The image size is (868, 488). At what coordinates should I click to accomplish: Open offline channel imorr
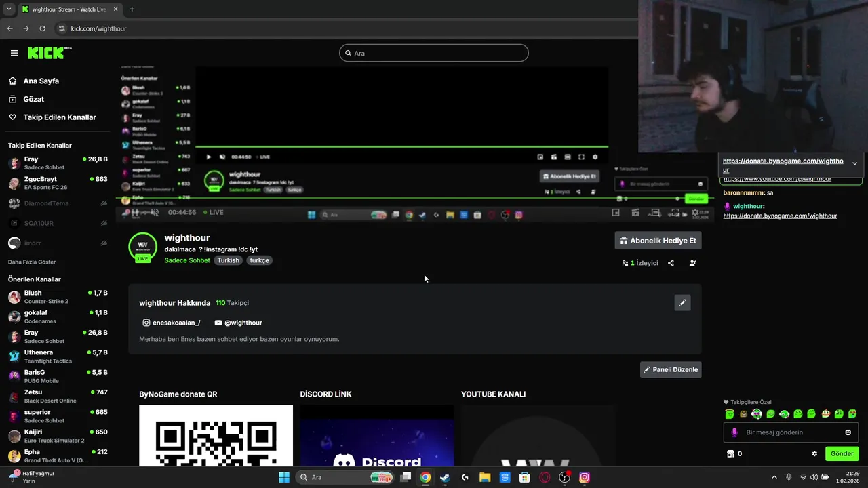pyautogui.click(x=58, y=243)
